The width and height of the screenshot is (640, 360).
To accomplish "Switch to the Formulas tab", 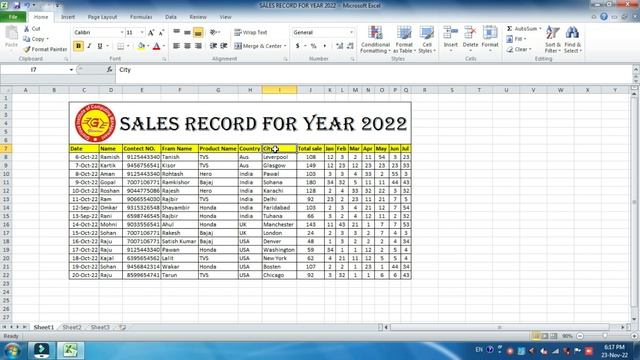I will click(141, 17).
